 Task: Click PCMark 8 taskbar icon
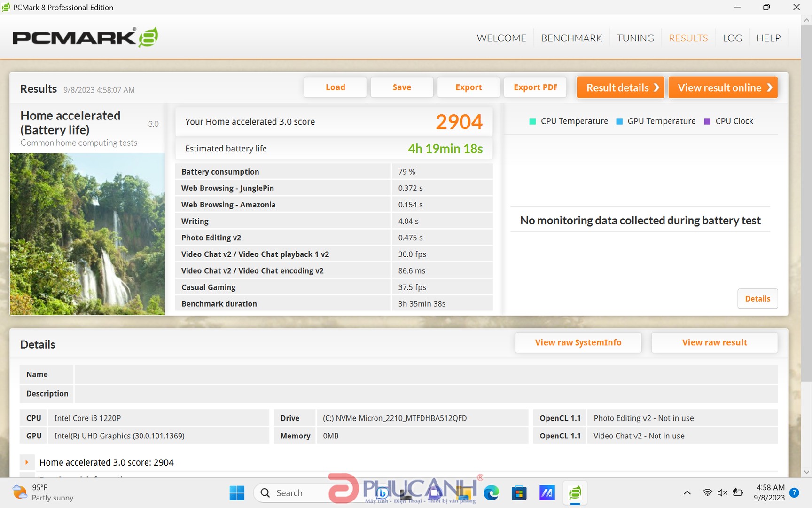575,493
